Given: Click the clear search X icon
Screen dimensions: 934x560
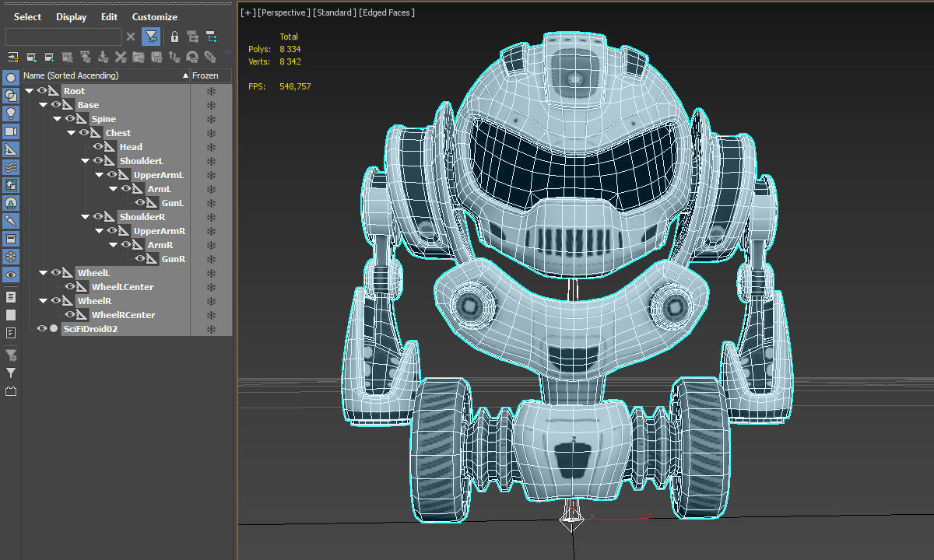Looking at the screenshot, I should (131, 37).
